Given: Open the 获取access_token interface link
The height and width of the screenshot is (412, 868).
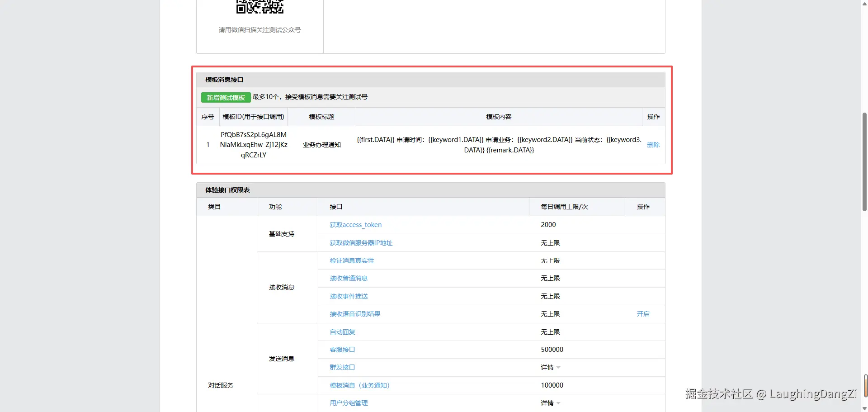Looking at the screenshot, I should pyautogui.click(x=355, y=225).
